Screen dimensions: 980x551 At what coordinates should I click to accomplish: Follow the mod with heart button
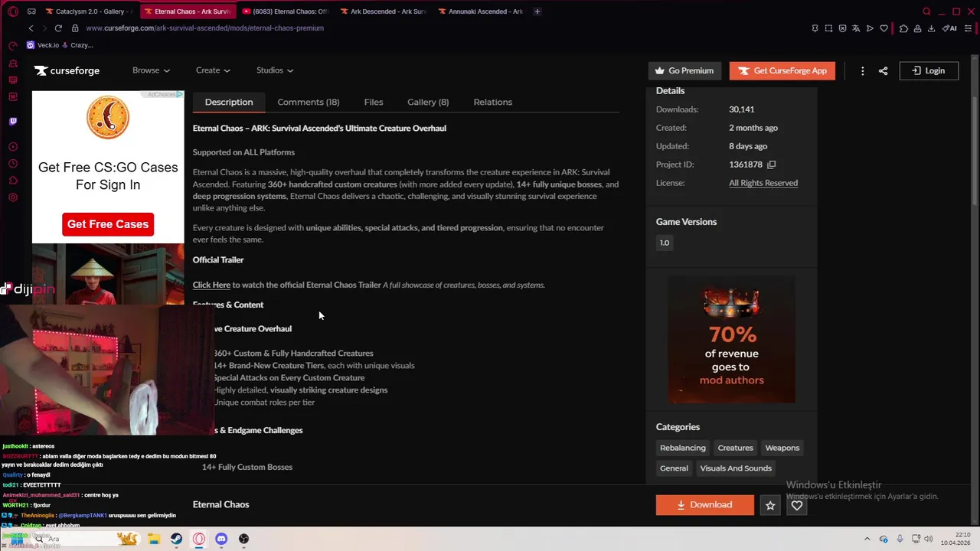797,505
